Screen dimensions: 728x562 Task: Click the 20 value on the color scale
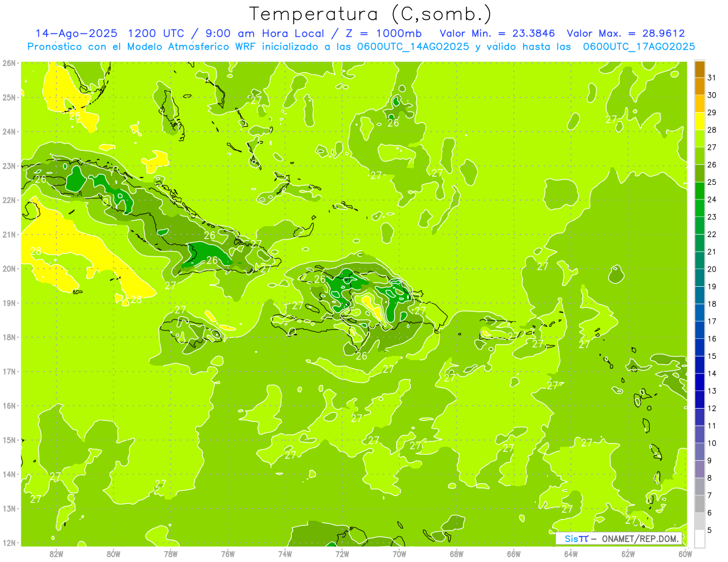(x=712, y=269)
